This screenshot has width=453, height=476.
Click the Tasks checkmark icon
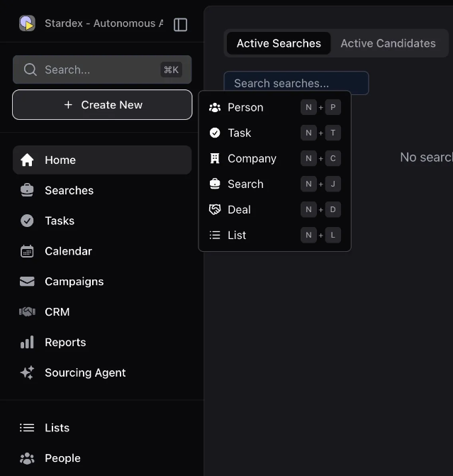27,221
